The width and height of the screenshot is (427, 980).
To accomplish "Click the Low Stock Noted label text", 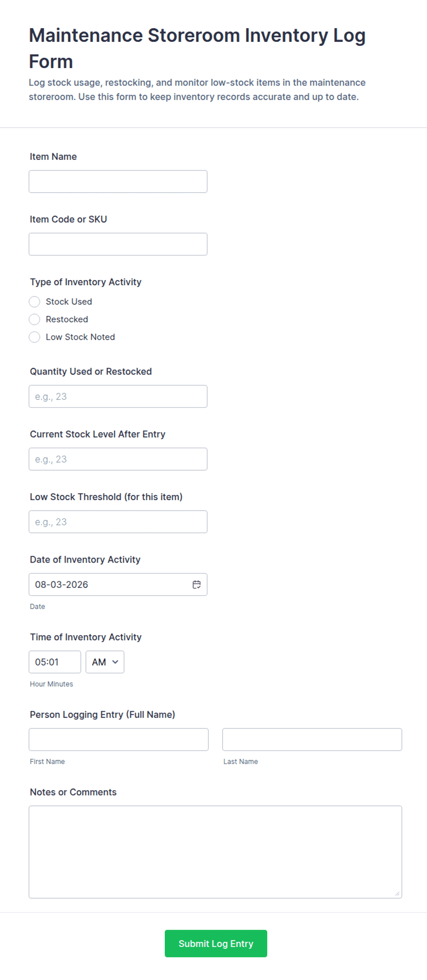I will click(80, 337).
